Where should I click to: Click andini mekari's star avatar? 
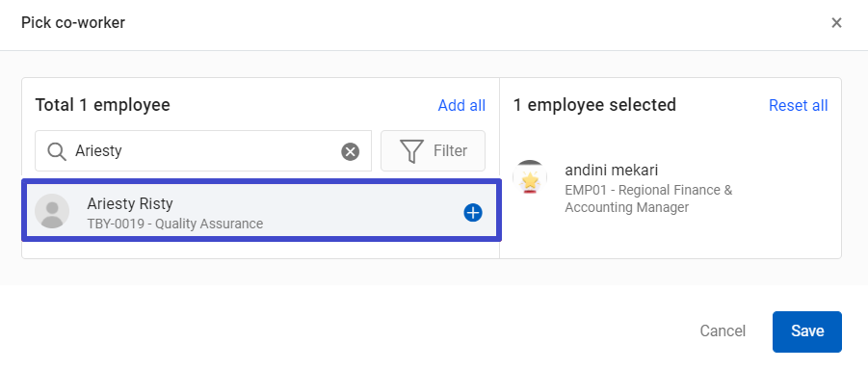pos(530,177)
